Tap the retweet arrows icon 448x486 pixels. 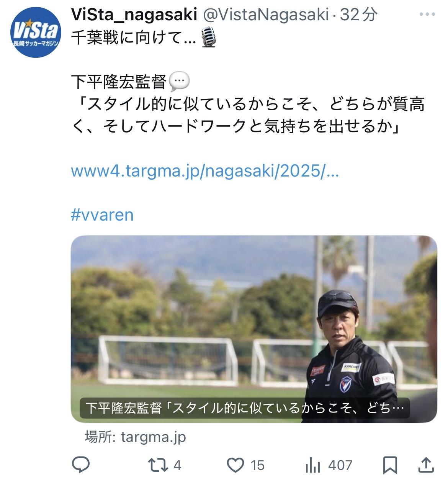158,465
